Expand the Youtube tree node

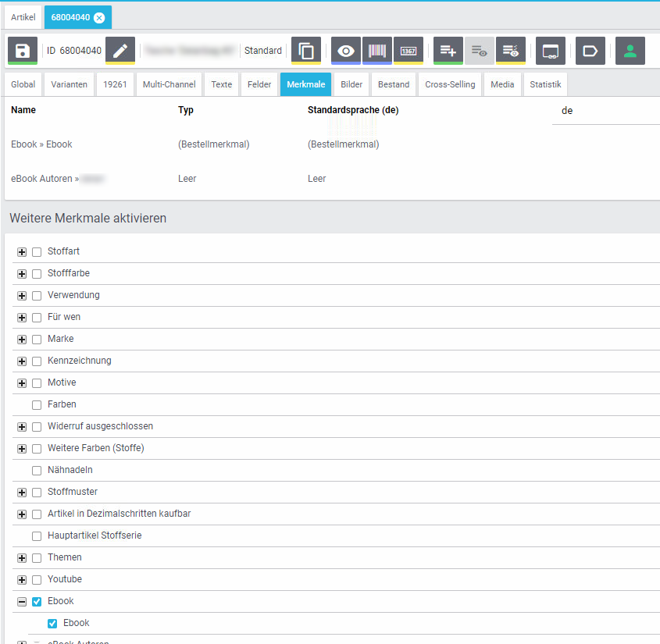pyautogui.click(x=22, y=580)
